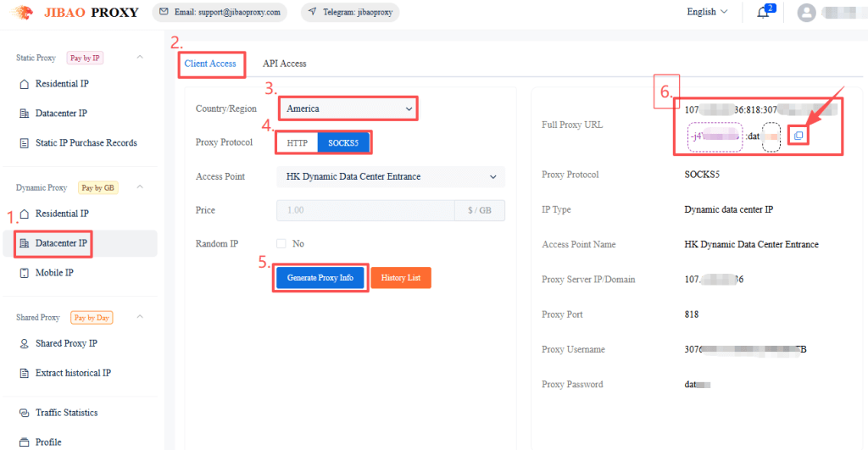Click the Jibao Proxy logo

tap(75, 12)
